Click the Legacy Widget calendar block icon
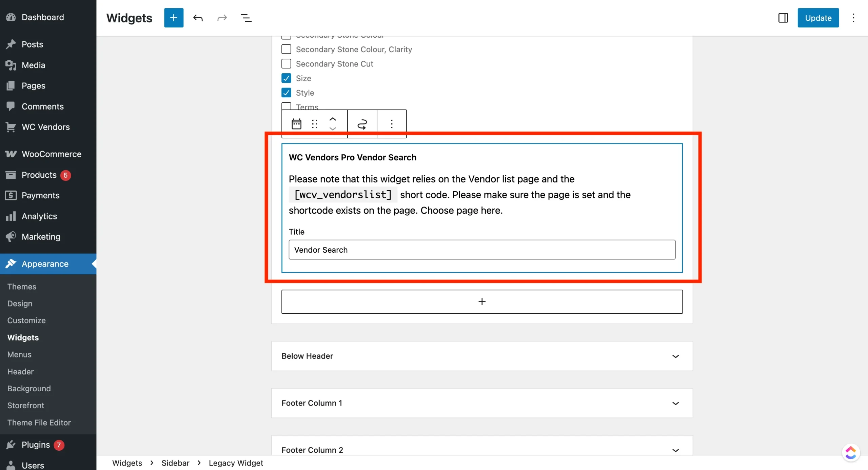The width and height of the screenshot is (868, 470). click(296, 124)
